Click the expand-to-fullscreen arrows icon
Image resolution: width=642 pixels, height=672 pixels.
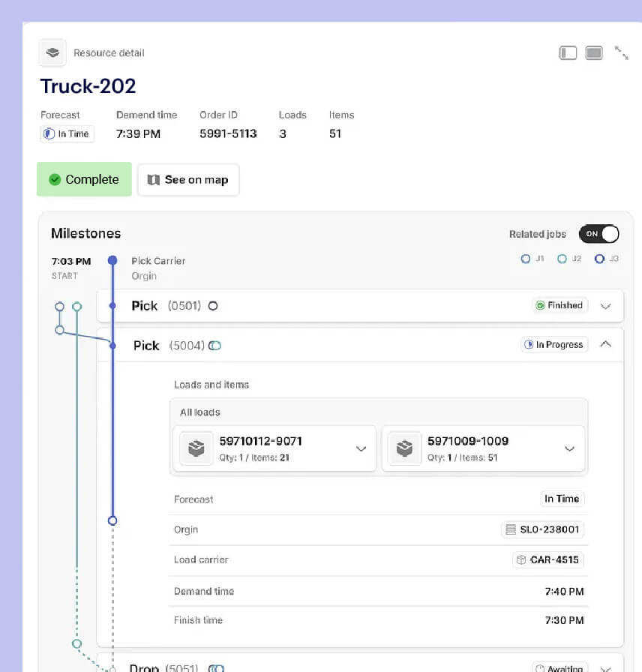[622, 52]
